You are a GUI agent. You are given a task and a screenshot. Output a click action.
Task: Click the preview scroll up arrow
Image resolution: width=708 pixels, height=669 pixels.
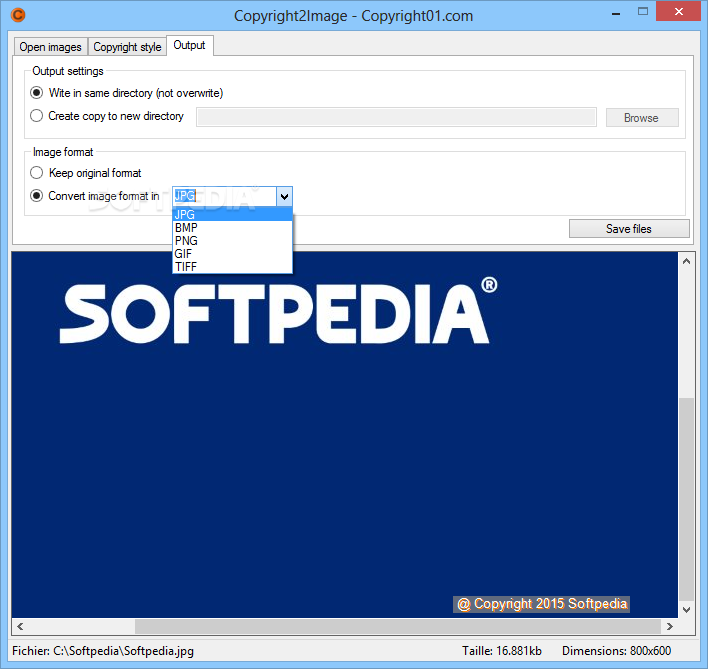point(686,261)
